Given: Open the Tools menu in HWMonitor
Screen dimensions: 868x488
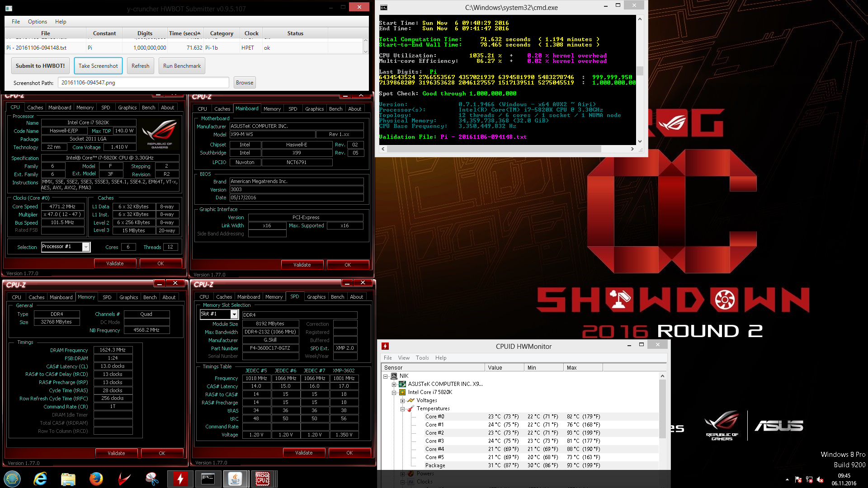Looking at the screenshot, I should [x=422, y=357].
